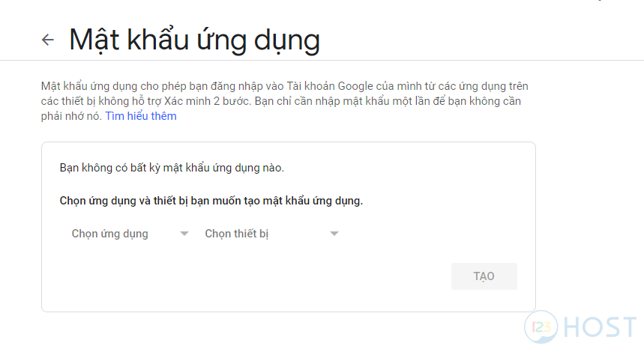The height and width of the screenshot is (355, 644).
Task: Click the bold Chọn ứng dụng và thiết bị instruction
Action: [x=211, y=201]
